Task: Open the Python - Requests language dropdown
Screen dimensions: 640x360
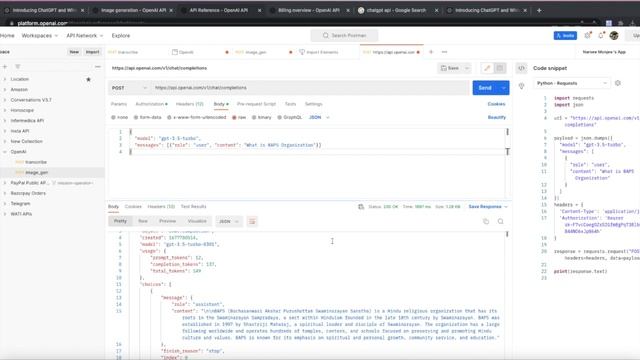Action: point(571,83)
